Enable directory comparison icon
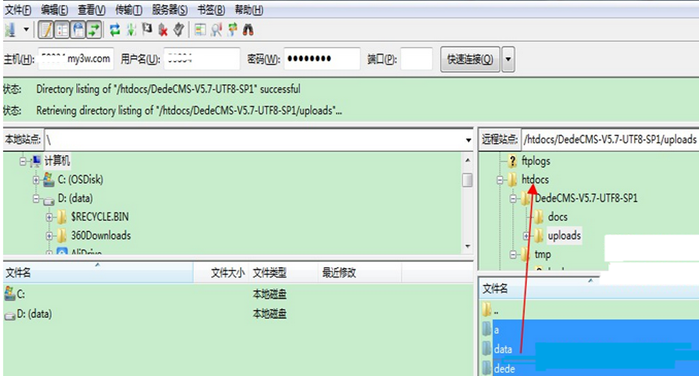 tap(200, 30)
